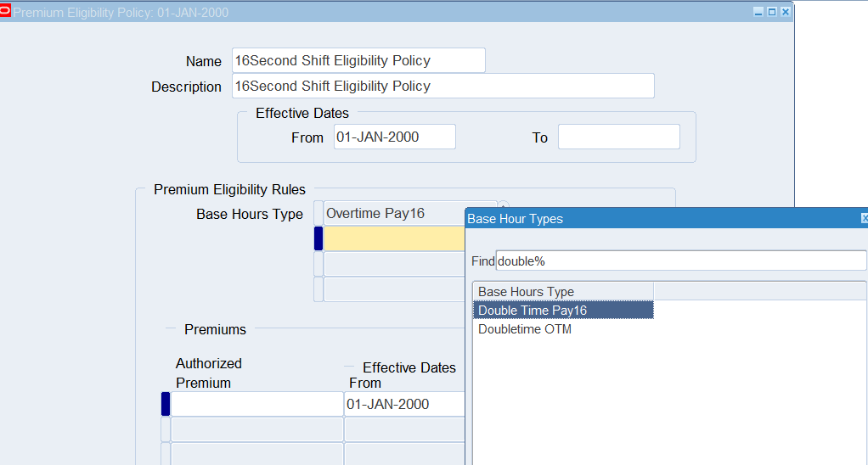The image size is (868, 465).
Task: Click the Base Hours Type column header
Action: pyautogui.click(x=563, y=292)
